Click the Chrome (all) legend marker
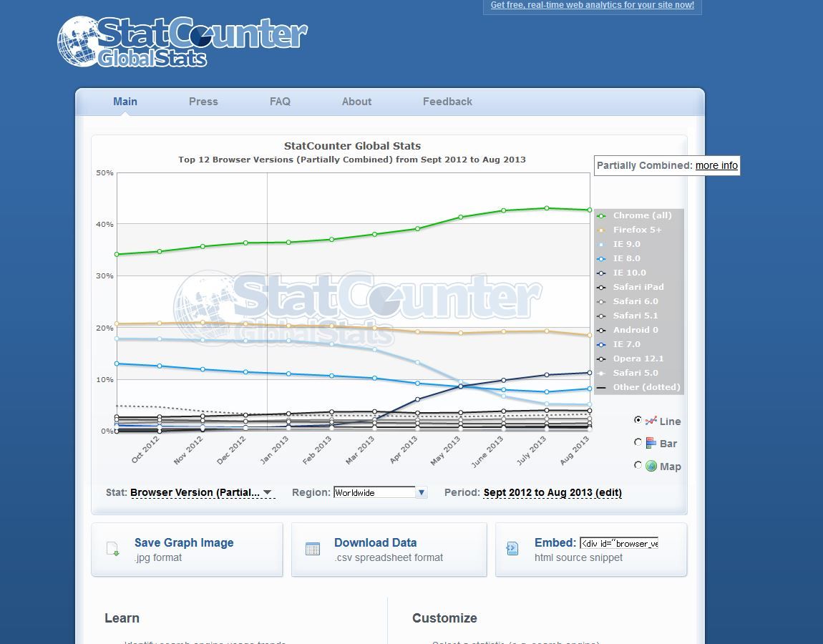Viewport: 823px width, 644px height. pos(602,215)
